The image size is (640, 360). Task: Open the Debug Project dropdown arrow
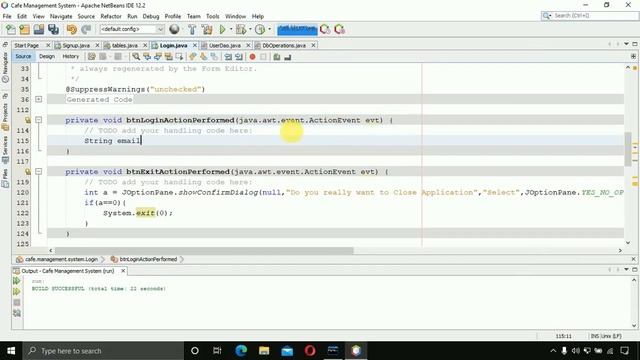250,29
